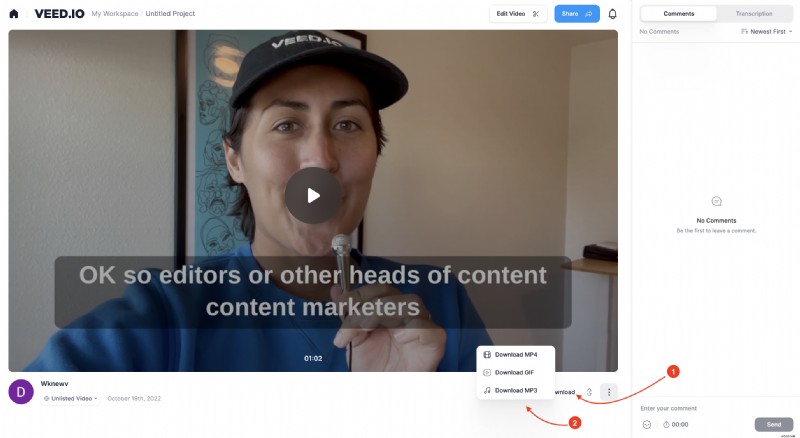
Task: Open Newest First sort dropdown
Action: [x=766, y=32]
